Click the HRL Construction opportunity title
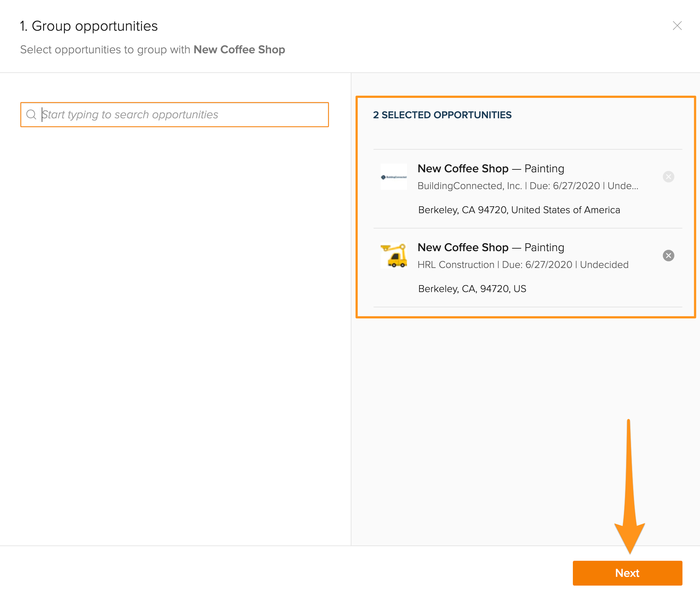 491,248
